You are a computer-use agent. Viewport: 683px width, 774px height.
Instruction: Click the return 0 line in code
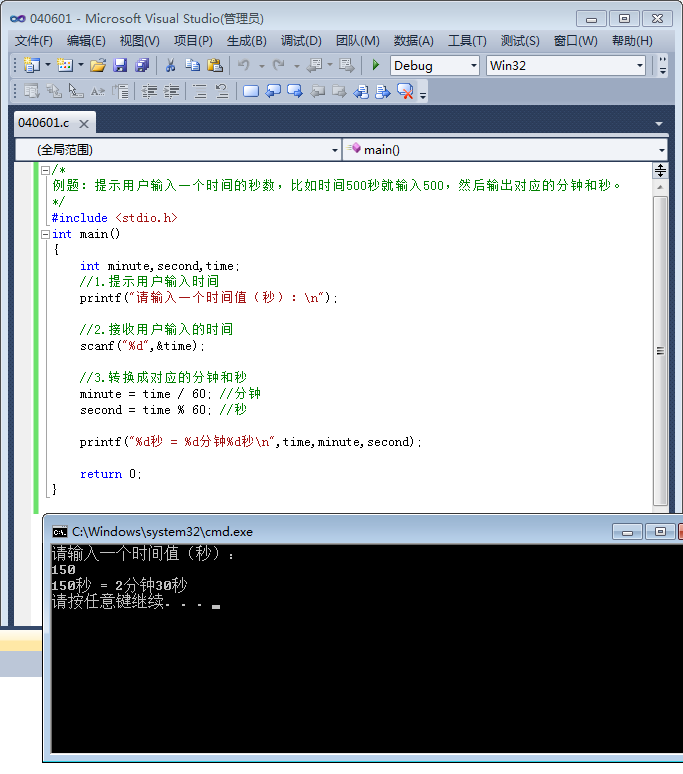tap(111, 474)
